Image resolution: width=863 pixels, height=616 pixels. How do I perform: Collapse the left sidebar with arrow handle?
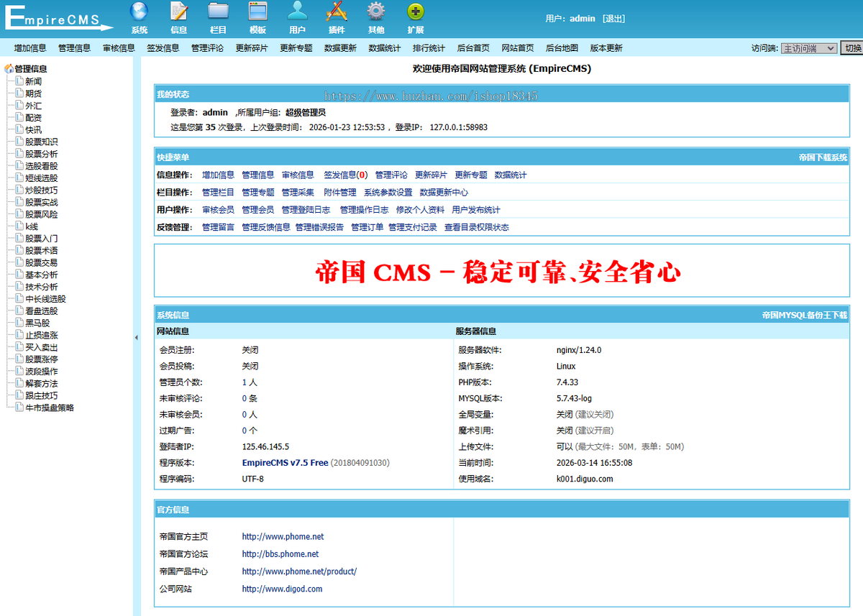coord(137,337)
